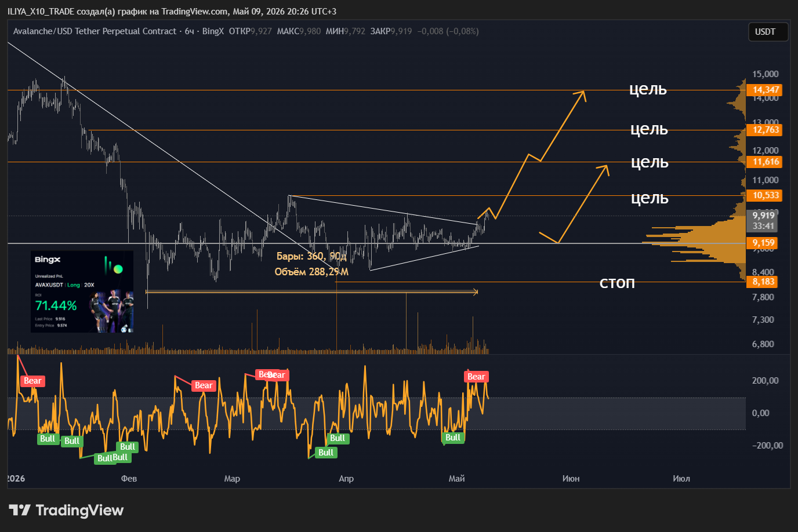The height and width of the screenshot is (532, 798).
Task: Select the 11,616 orange price label
Action: (x=766, y=162)
